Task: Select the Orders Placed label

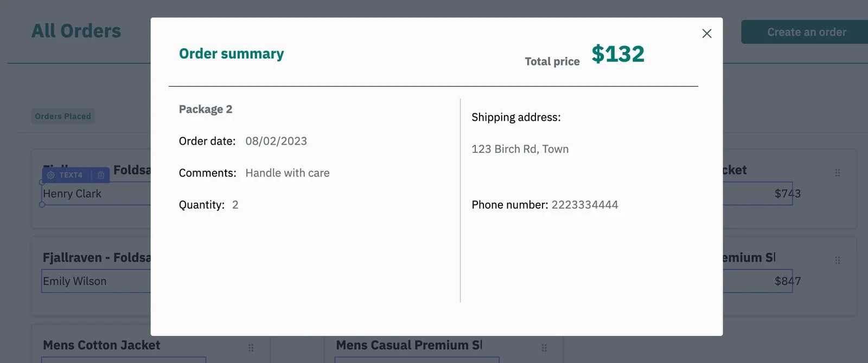Action: (63, 116)
